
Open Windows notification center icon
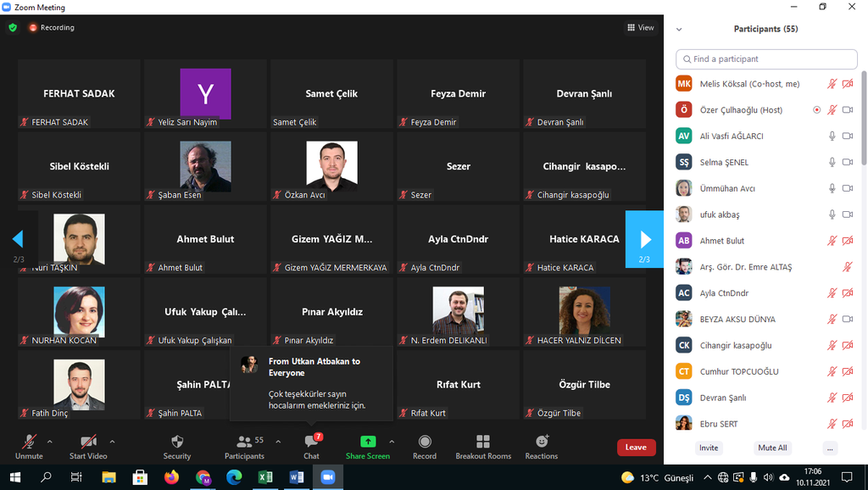[847, 477]
